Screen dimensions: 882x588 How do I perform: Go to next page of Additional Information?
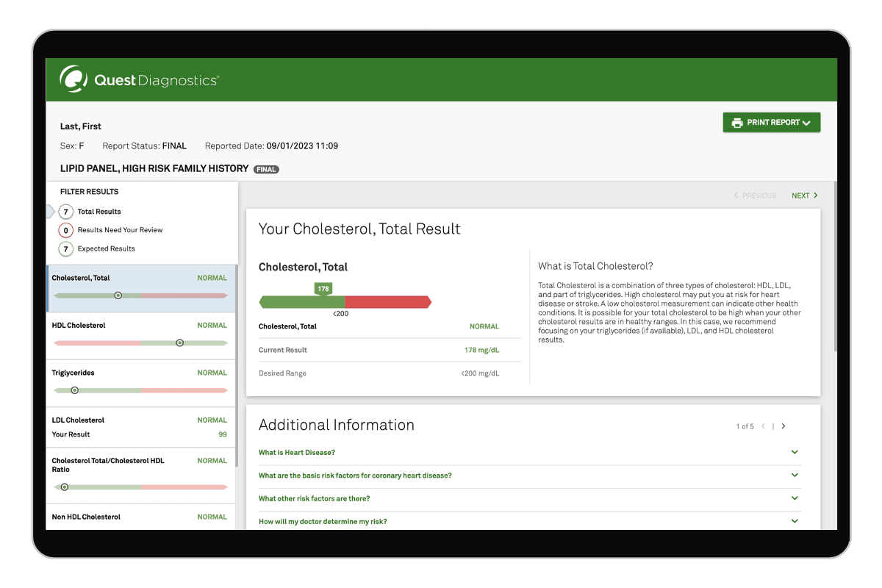tap(784, 426)
